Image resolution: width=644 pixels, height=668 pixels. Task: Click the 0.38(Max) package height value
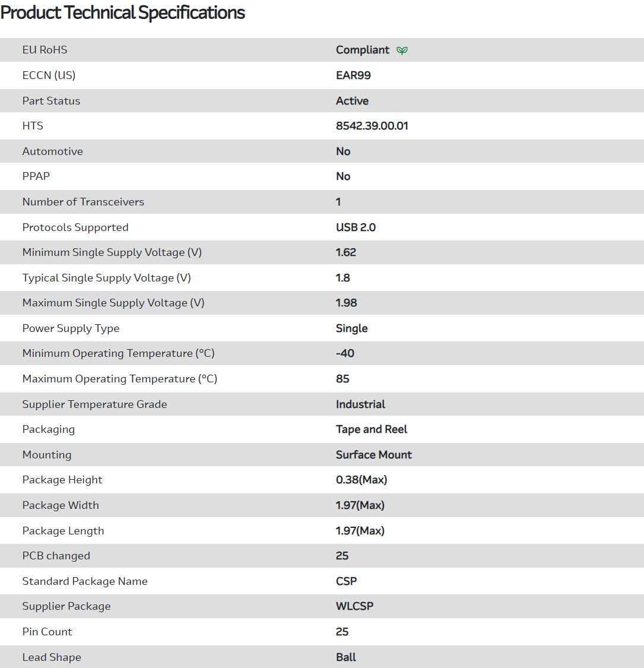(x=361, y=480)
